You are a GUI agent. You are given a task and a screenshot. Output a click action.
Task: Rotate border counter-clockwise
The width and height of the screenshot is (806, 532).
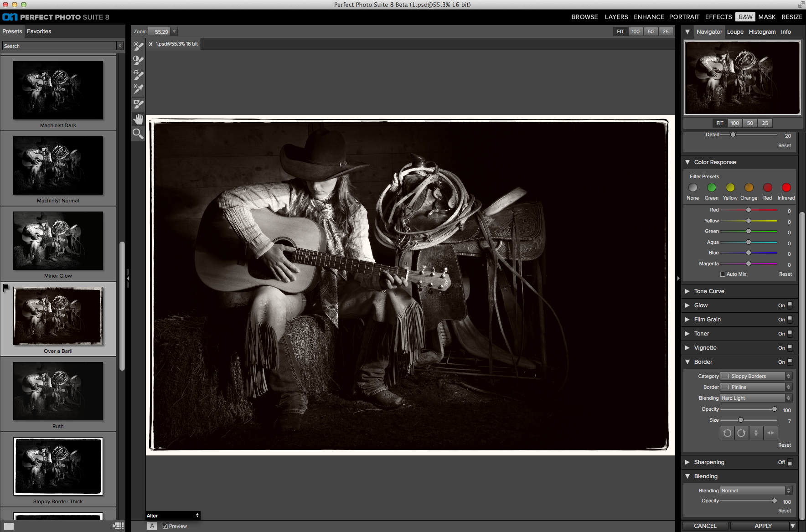[727, 433]
